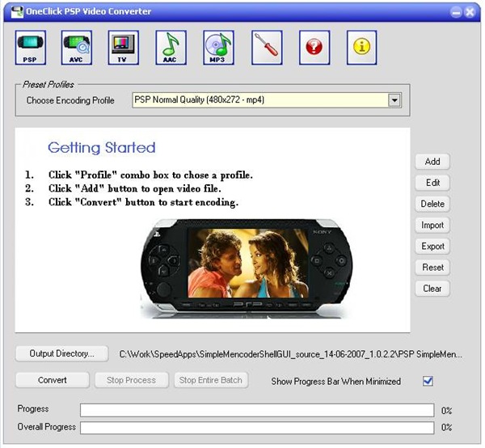The height and width of the screenshot is (448, 485).
Task: Click the Delete button
Action: click(x=432, y=204)
